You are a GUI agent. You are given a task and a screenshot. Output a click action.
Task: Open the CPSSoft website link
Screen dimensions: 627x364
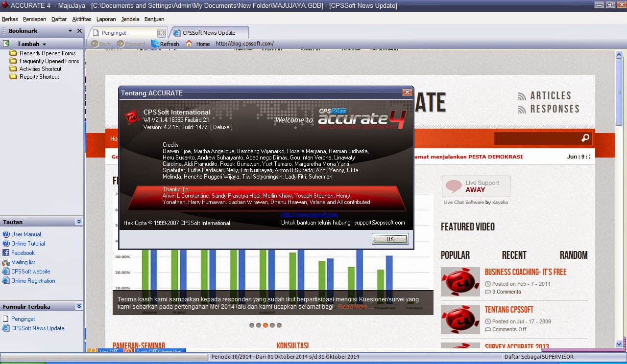(31, 272)
